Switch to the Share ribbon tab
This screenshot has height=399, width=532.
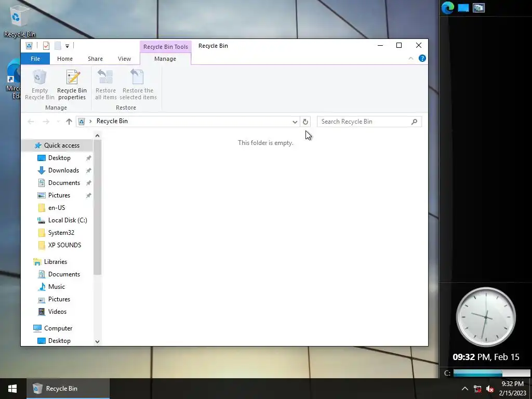[x=96, y=59]
